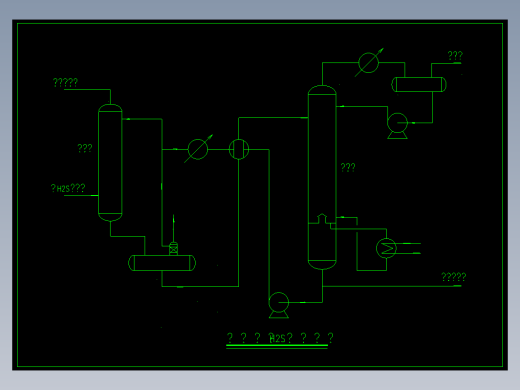The image size is (520, 390).
Task: Select the "???" label beside the left column
Action: (85, 148)
